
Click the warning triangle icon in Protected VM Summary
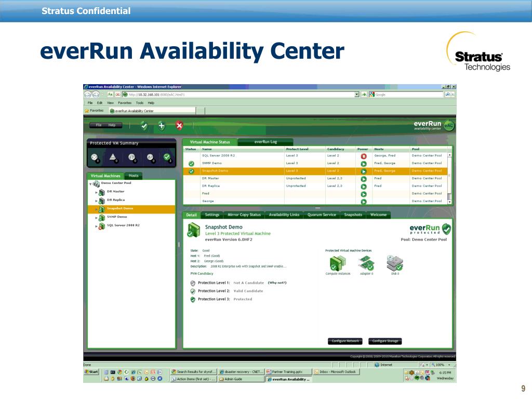113,157
